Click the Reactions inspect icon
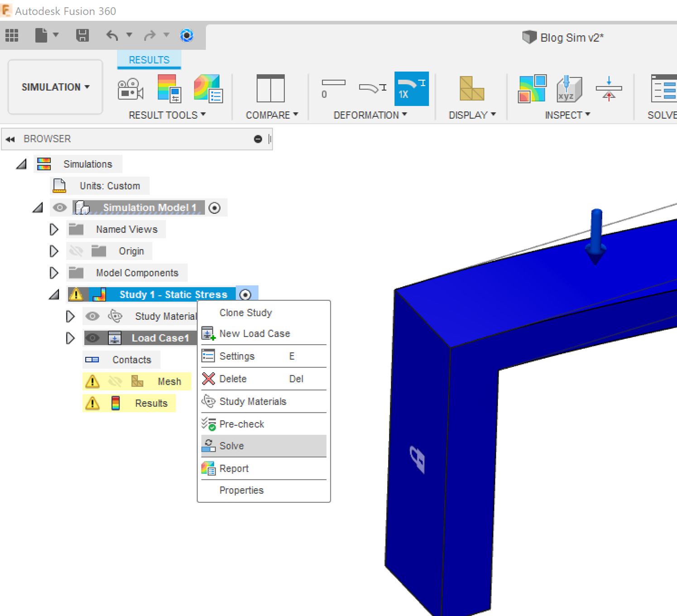Image resolution: width=677 pixels, height=616 pixels. pos(609,89)
